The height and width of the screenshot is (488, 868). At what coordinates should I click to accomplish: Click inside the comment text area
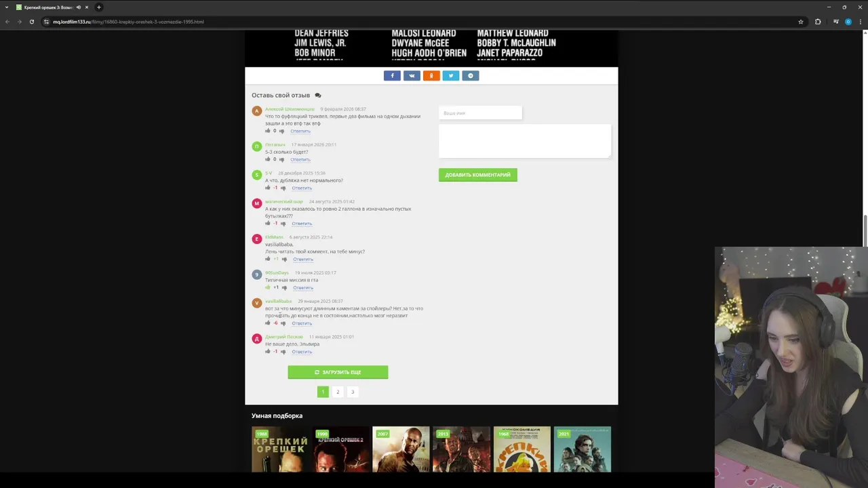click(x=525, y=141)
